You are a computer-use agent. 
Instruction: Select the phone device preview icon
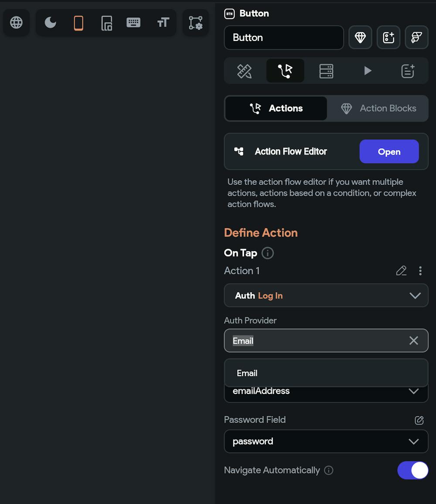(x=78, y=23)
